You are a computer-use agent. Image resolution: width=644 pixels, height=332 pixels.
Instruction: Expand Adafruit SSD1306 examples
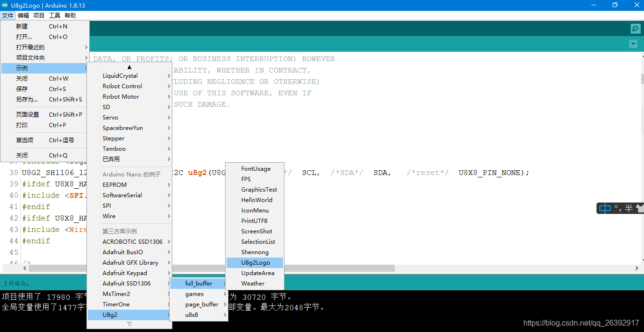tap(129, 284)
